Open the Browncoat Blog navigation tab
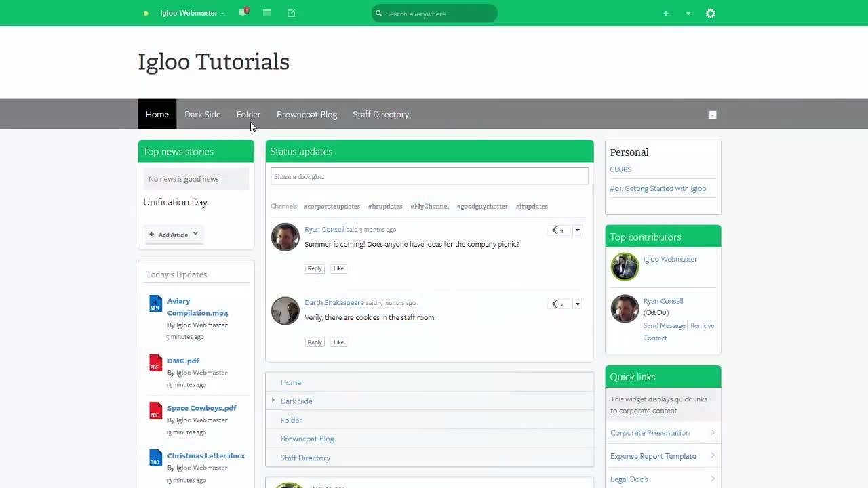 tap(307, 114)
